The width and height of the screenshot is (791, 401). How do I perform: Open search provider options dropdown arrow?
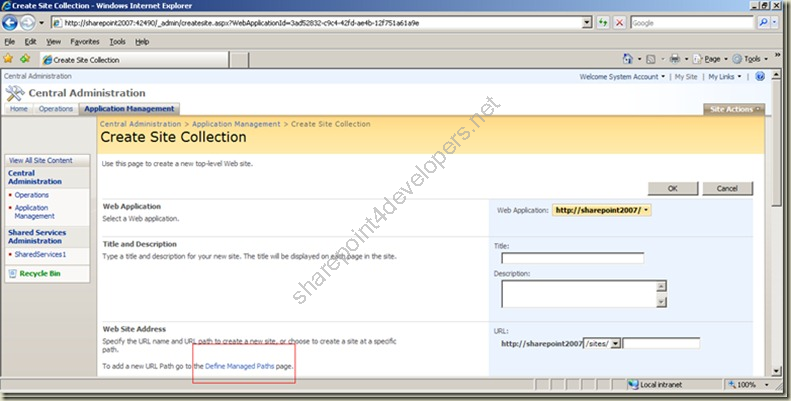click(775, 23)
